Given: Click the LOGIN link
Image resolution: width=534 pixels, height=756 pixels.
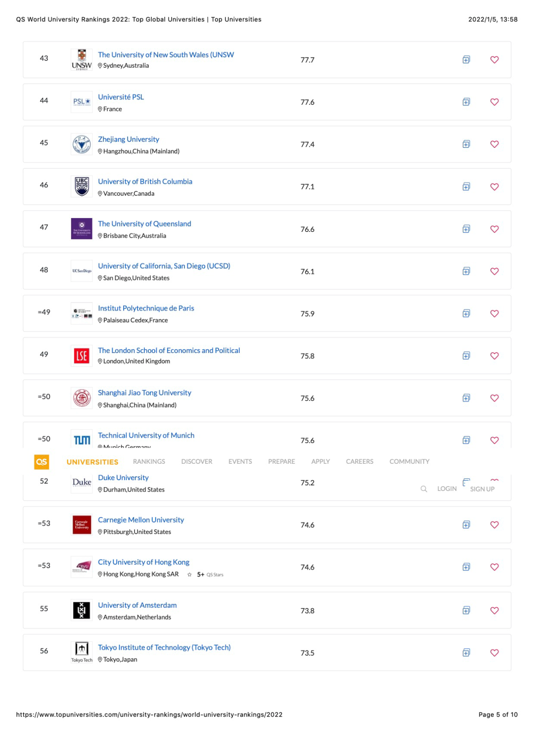Looking at the screenshot, I should (447, 489).
